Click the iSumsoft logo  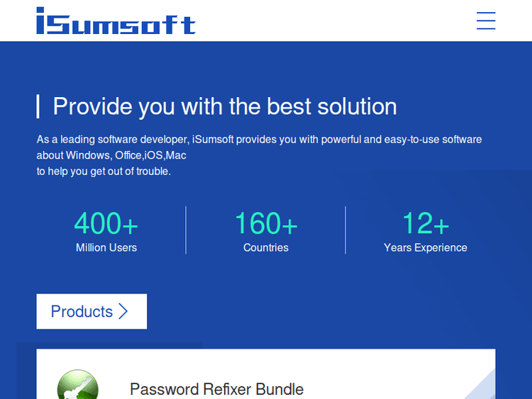(116, 21)
